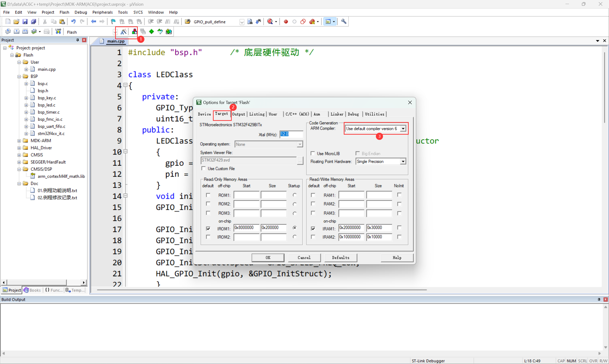Image resolution: width=609 pixels, height=364 pixels.
Task: Enable the Use MicroLIB checkbox
Action: pyautogui.click(x=313, y=153)
